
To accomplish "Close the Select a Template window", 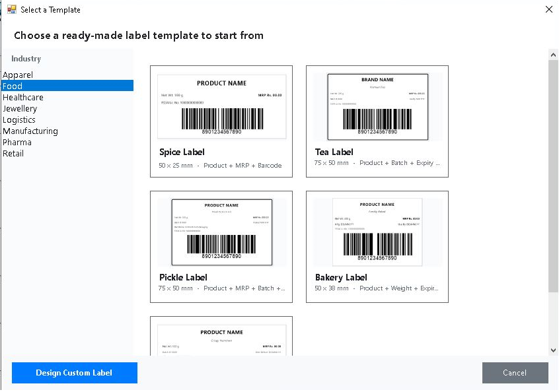I will pyautogui.click(x=549, y=9).
